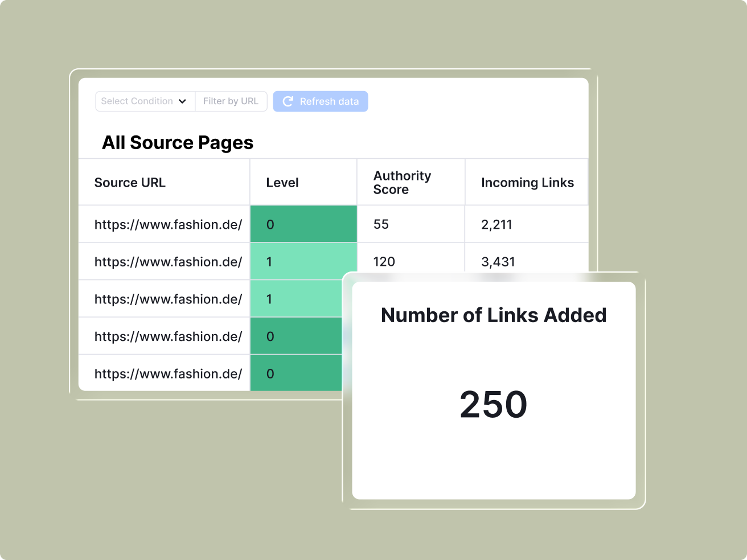Select the Authority Score value 120

tap(384, 262)
